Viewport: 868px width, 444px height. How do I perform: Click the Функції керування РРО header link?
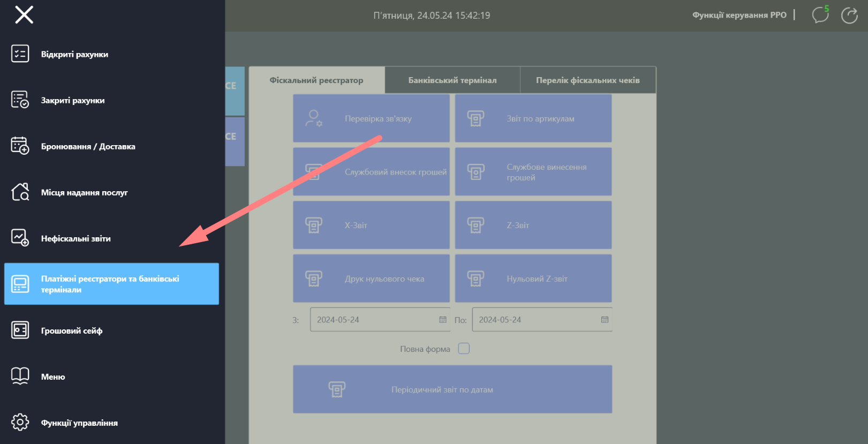tap(739, 15)
